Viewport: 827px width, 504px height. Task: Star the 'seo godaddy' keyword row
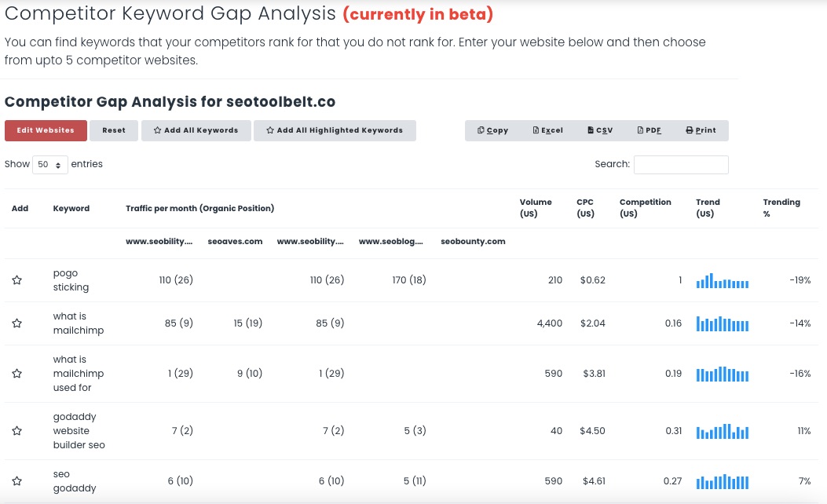pyautogui.click(x=17, y=481)
